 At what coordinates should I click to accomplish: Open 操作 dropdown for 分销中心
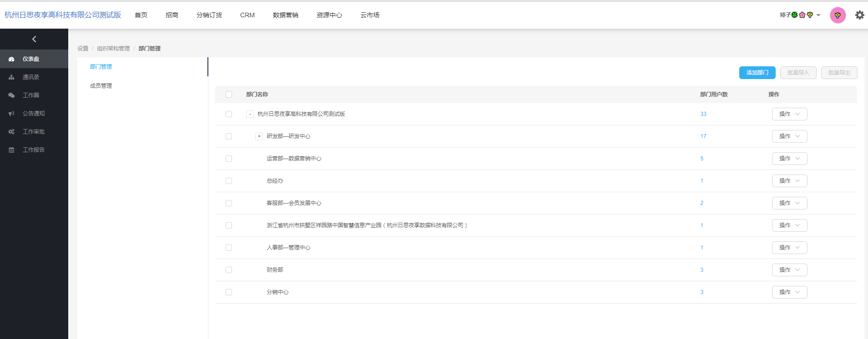789,292
